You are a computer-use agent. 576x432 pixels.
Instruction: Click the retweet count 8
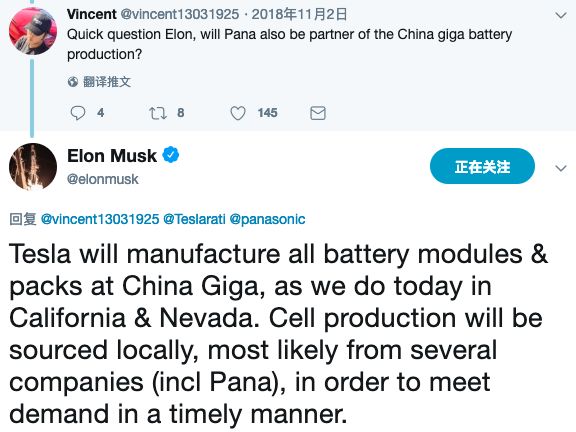pos(180,113)
